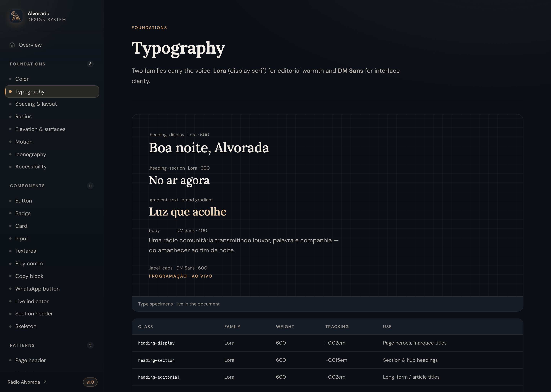Screen dimensions: 551x392
Task: Open Elevation & surfaces page
Action: (52, 129)
